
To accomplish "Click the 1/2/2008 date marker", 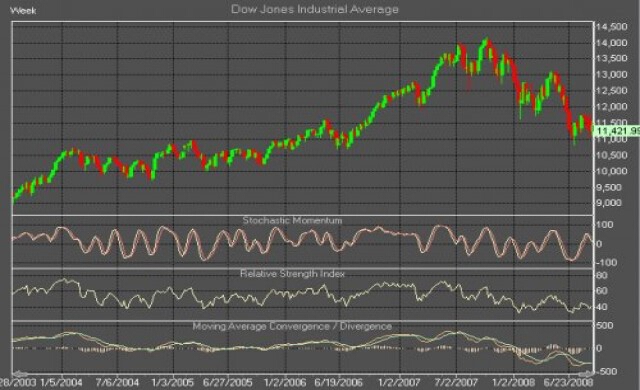I will [513, 383].
